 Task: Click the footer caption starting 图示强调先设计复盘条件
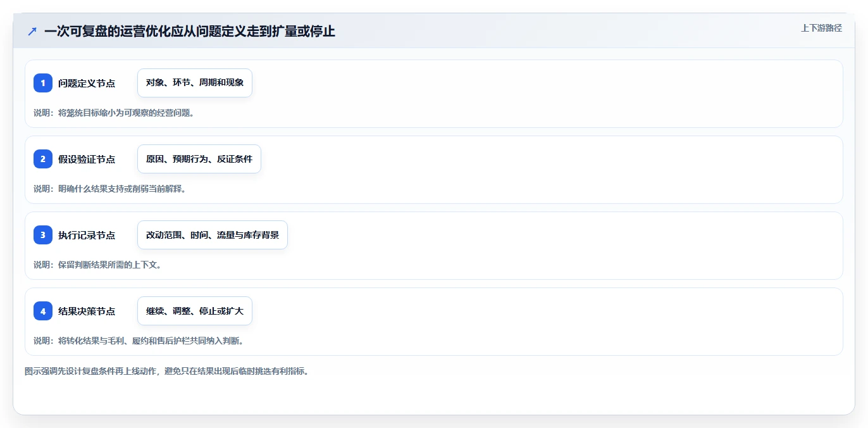[x=167, y=371]
